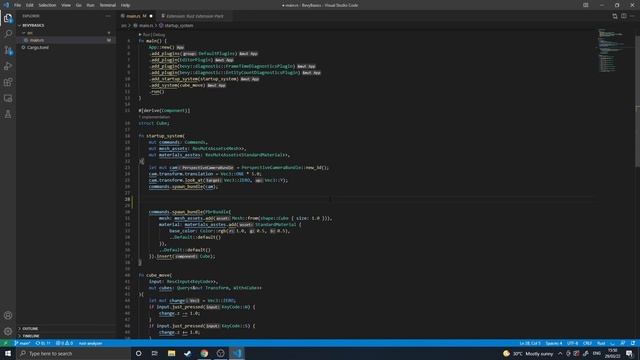Click the Windows taskbar search box

tap(73, 353)
